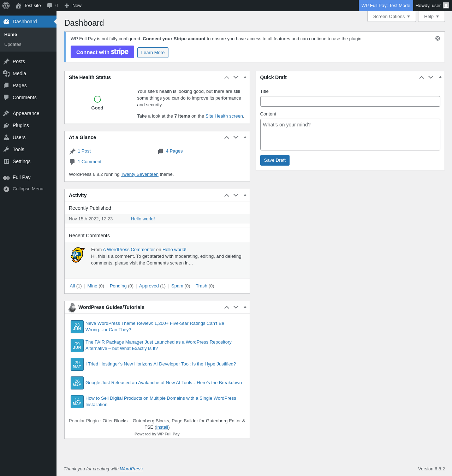Move At a Glance widget down
The height and width of the screenshot is (476, 452).
(236, 137)
